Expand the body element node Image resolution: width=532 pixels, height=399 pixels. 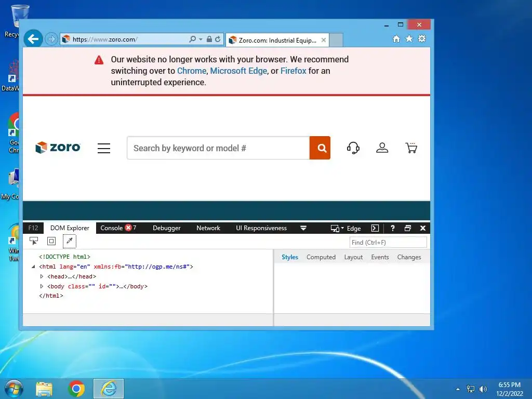42,286
